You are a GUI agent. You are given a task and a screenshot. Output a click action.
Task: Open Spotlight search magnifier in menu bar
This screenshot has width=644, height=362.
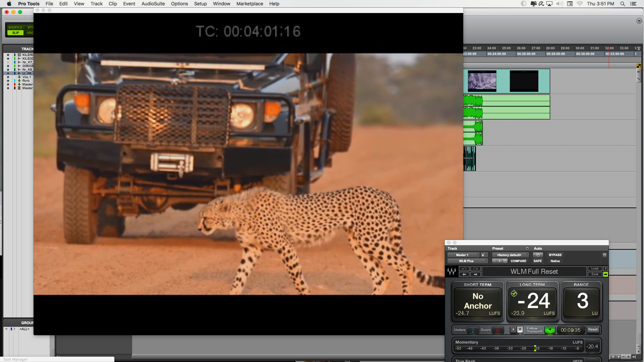623,4
